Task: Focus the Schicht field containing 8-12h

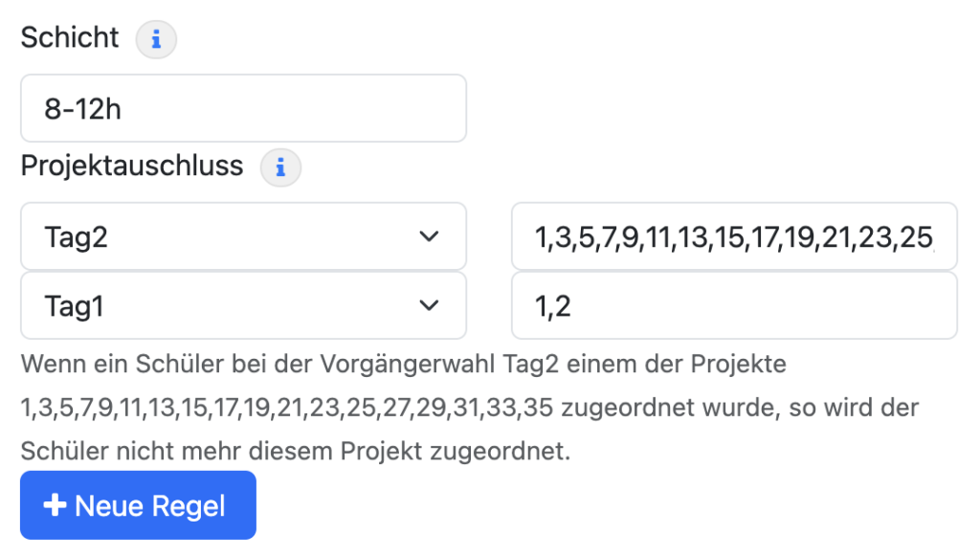Action: 243,108
